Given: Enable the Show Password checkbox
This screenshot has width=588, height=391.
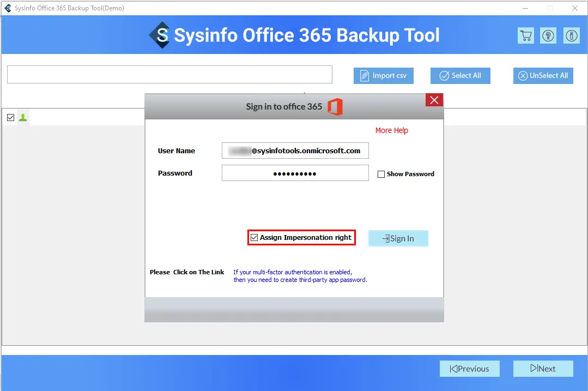Looking at the screenshot, I should (381, 174).
